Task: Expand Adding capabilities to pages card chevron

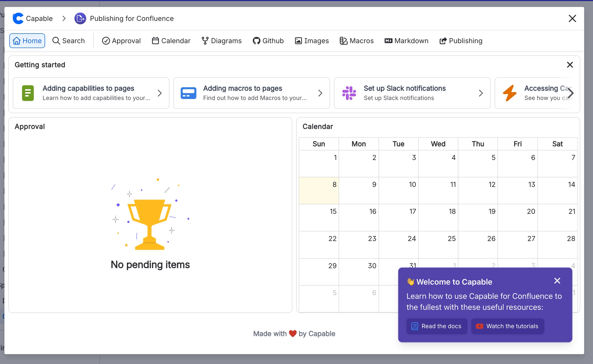Action: [x=160, y=93]
